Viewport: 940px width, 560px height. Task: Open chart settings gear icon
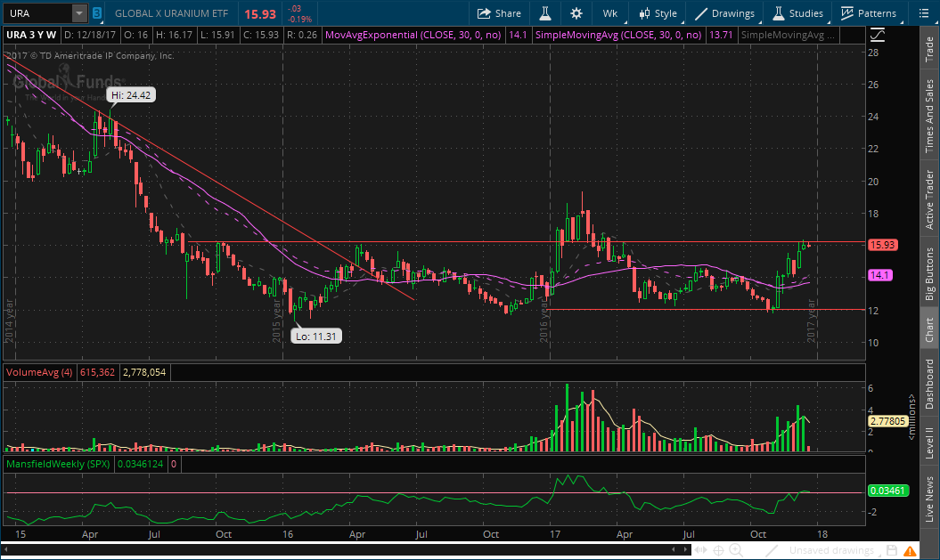(x=576, y=13)
